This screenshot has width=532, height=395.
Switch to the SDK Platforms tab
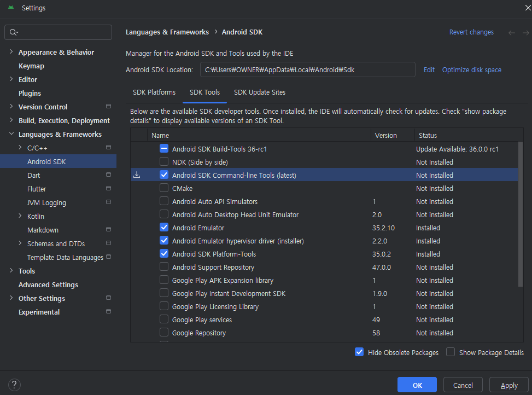pyautogui.click(x=154, y=92)
